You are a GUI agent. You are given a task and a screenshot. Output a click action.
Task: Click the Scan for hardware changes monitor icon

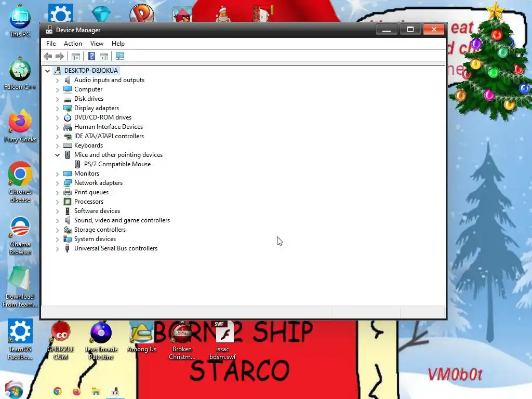(x=120, y=56)
